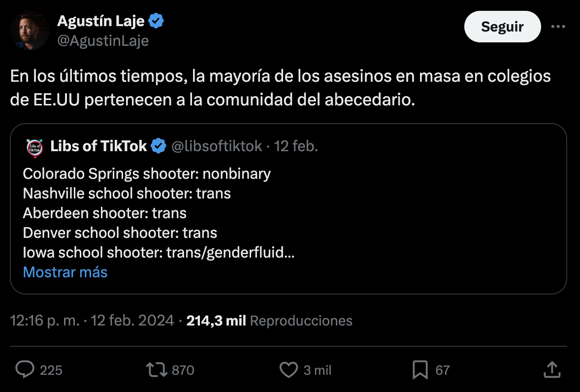
Task: Open the @libsoftiktok handle
Action: tap(217, 146)
